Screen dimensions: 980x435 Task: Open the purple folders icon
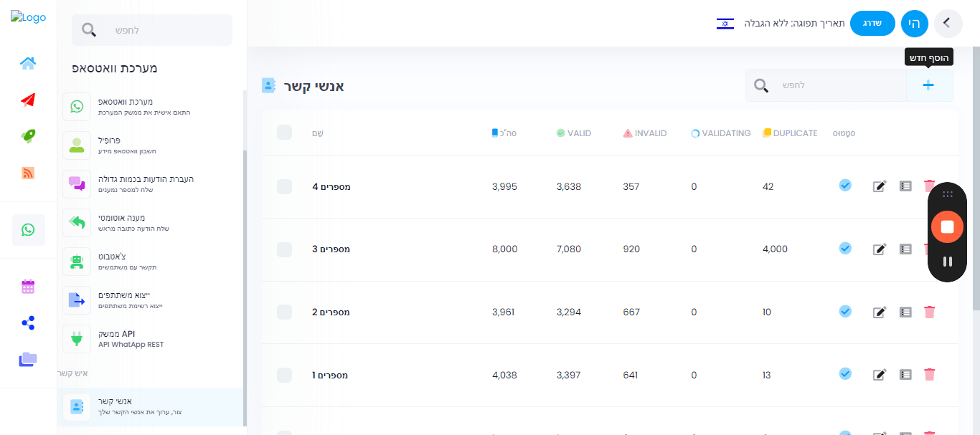coord(28,359)
